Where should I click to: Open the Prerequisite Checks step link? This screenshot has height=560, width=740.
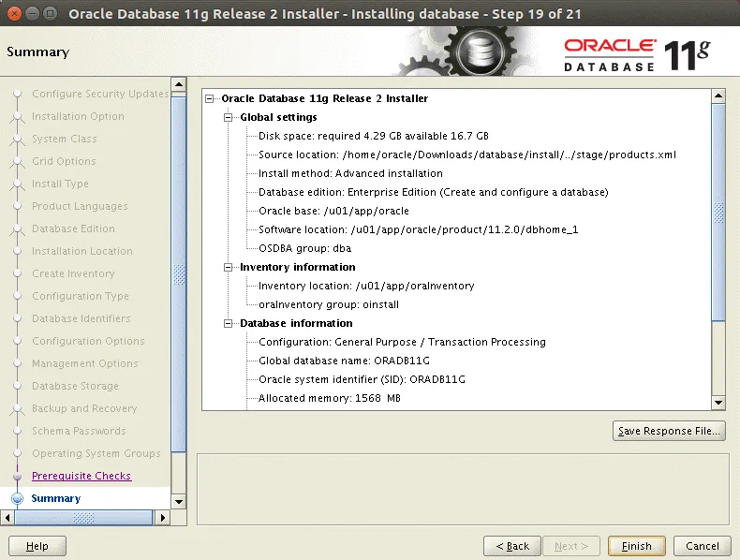[x=81, y=476]
